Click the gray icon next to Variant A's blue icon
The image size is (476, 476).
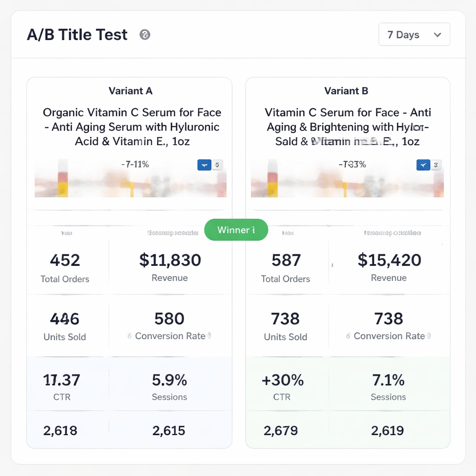point(217,165)
